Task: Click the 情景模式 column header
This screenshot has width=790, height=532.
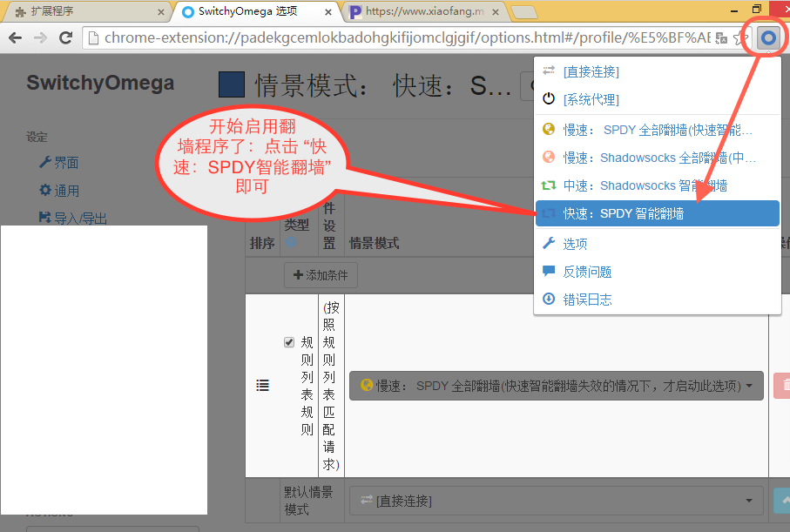Action: click(374, 243)
